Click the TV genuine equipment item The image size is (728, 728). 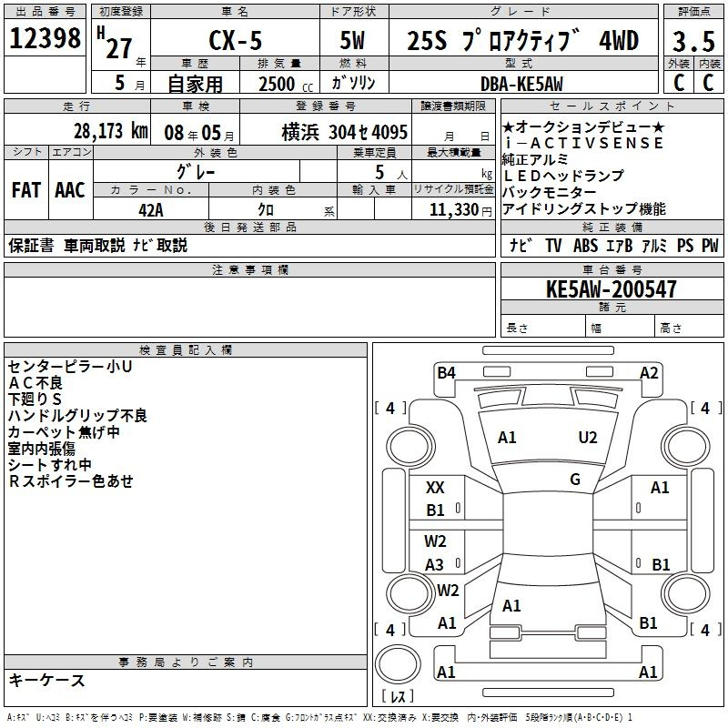553,245
